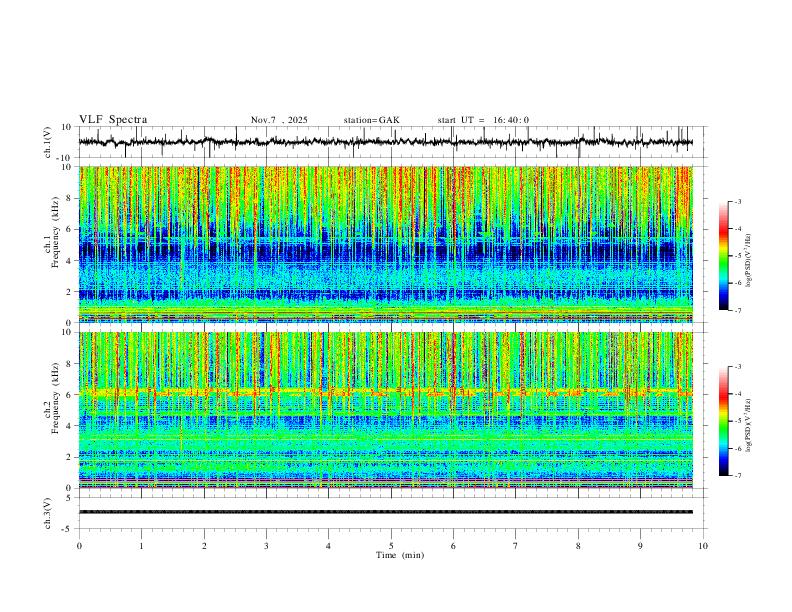Click the time axis tick label "4"
The image size is (792, 612).
tap(328, 546)
